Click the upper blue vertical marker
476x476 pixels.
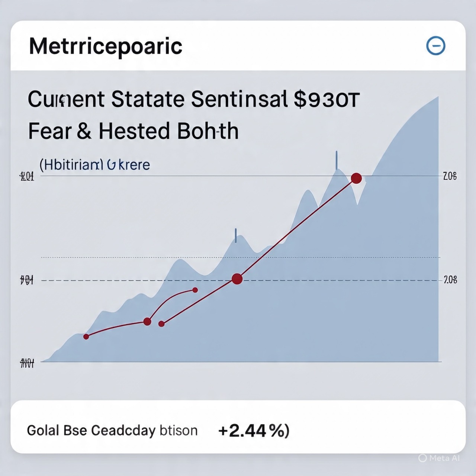point(337,160)
